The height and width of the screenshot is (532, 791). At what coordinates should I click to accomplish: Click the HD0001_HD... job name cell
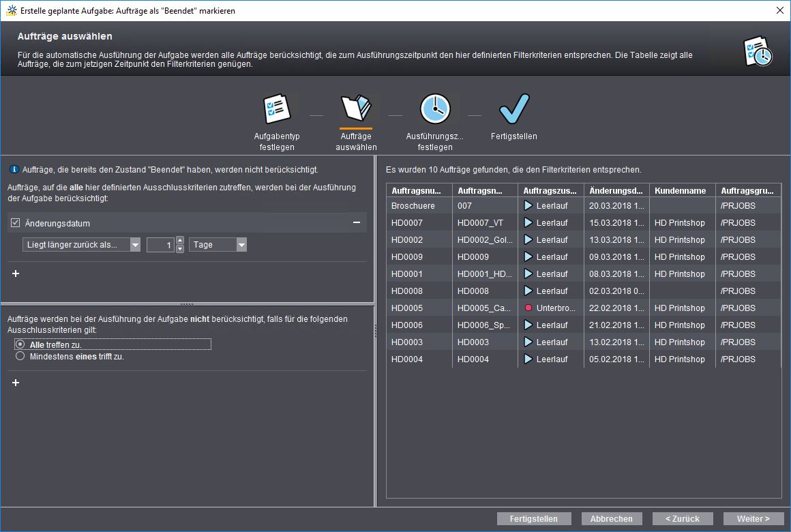[485, 274]
